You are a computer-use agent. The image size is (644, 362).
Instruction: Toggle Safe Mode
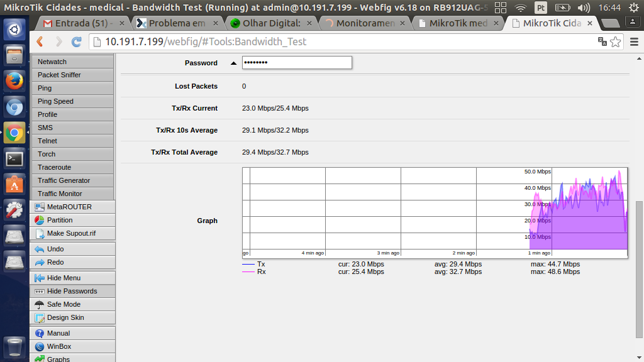point(72,304)
